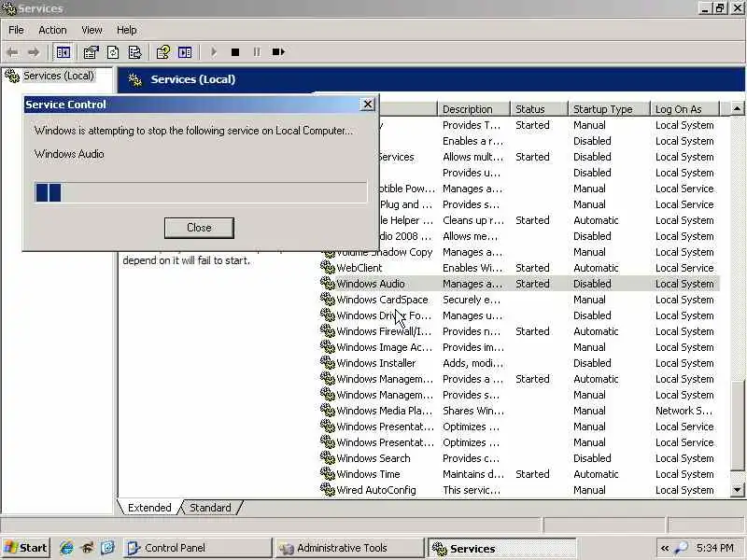Screen dimensions: 747x560
Task: Open the File menu
Action: click(x=16, y=30)
